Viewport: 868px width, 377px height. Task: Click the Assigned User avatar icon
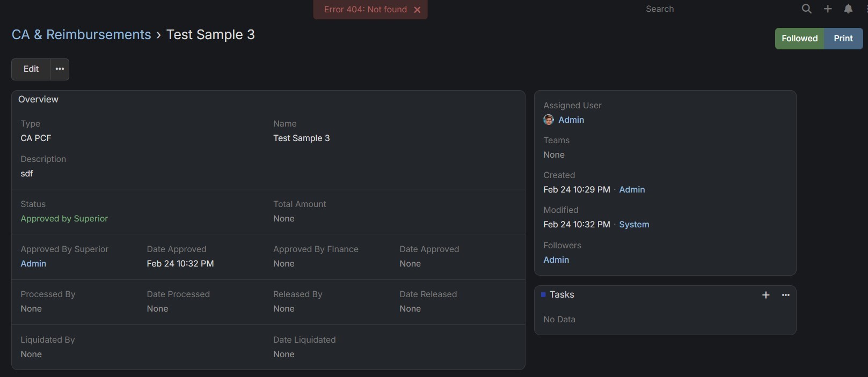click(x=548, y=120)
